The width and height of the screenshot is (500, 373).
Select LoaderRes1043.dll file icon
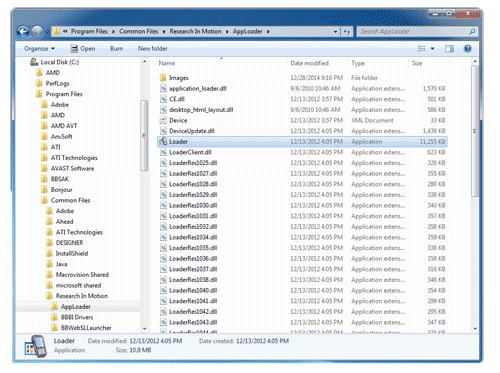tap(163, 322)
